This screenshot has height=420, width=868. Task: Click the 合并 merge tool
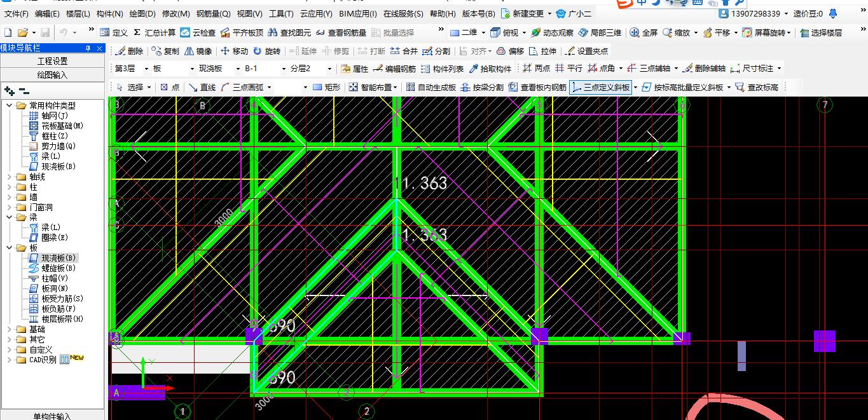point(404,51)
